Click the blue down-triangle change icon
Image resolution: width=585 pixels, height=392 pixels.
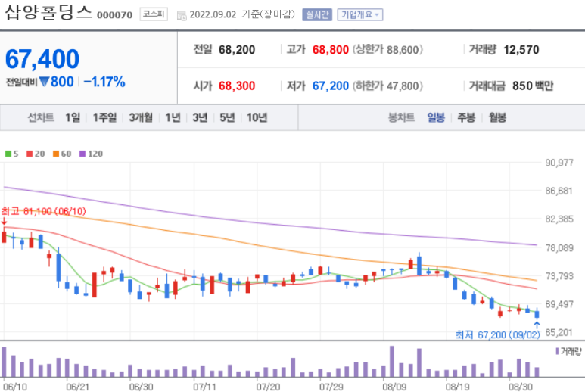click(x=44, y=81)
